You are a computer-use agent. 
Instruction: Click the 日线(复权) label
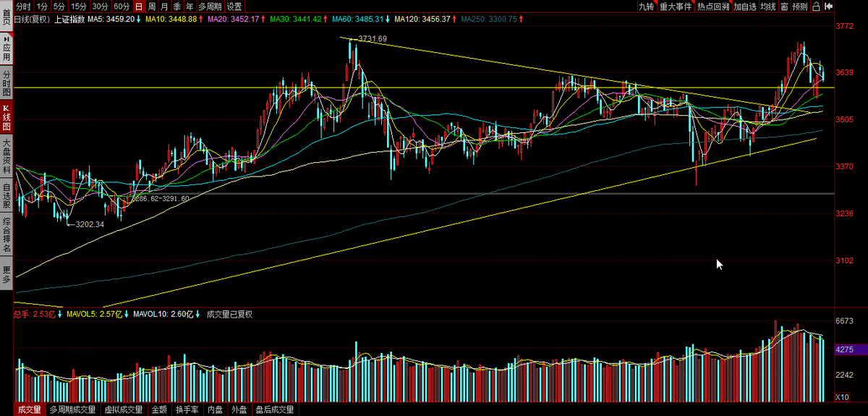click(x=32, y=19)
